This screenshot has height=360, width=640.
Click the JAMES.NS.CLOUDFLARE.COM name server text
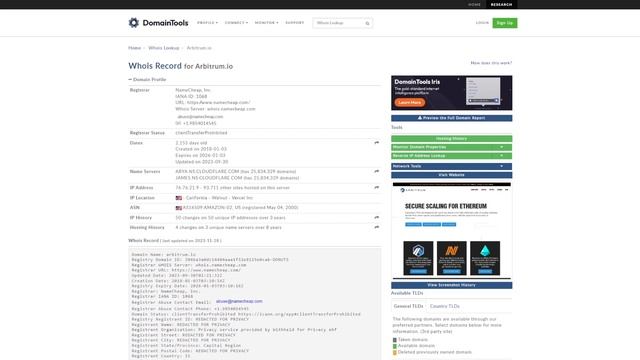(x=209, y=178)
